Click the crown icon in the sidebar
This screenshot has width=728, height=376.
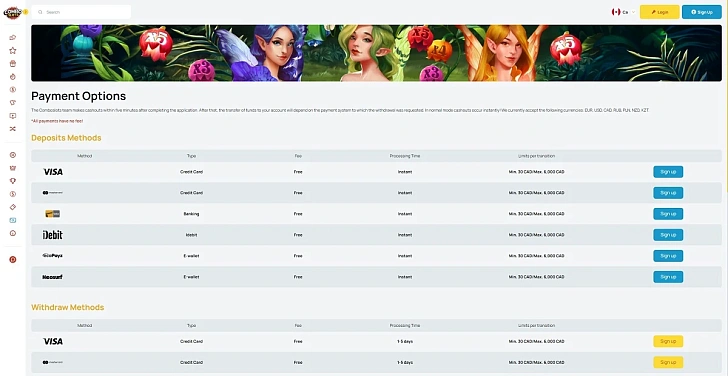(x=13, y=168)
